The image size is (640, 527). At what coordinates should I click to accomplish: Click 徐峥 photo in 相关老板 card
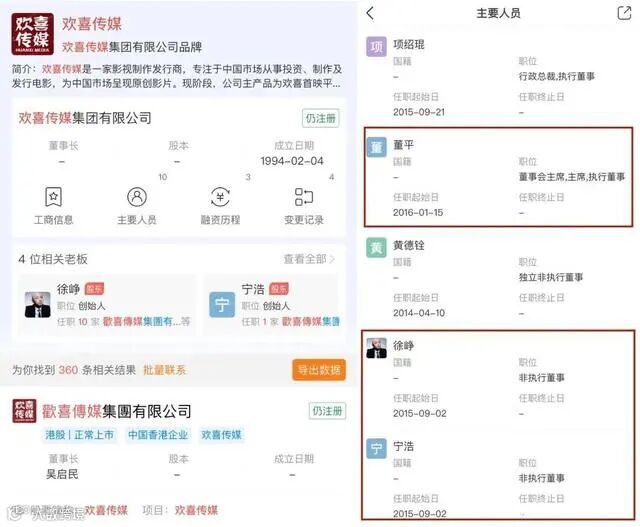(x=38, y=305)
